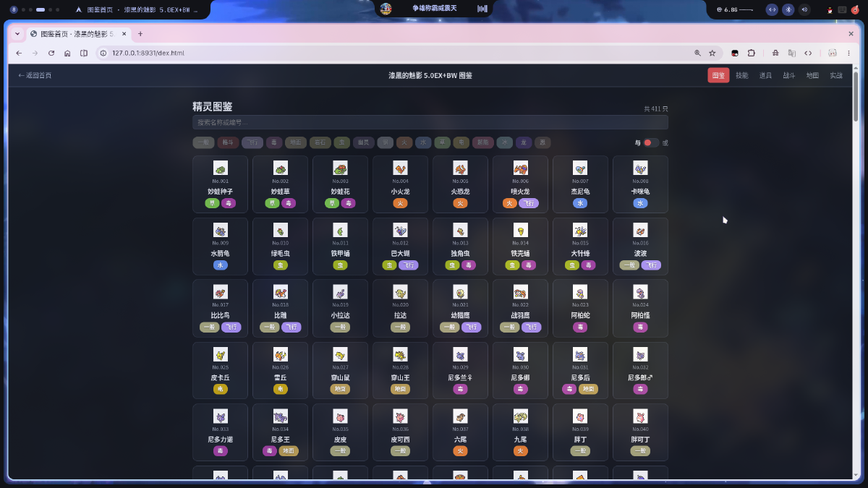Click the browser home icon
This screenshot has height=488, width=868.
click(67, 53)
